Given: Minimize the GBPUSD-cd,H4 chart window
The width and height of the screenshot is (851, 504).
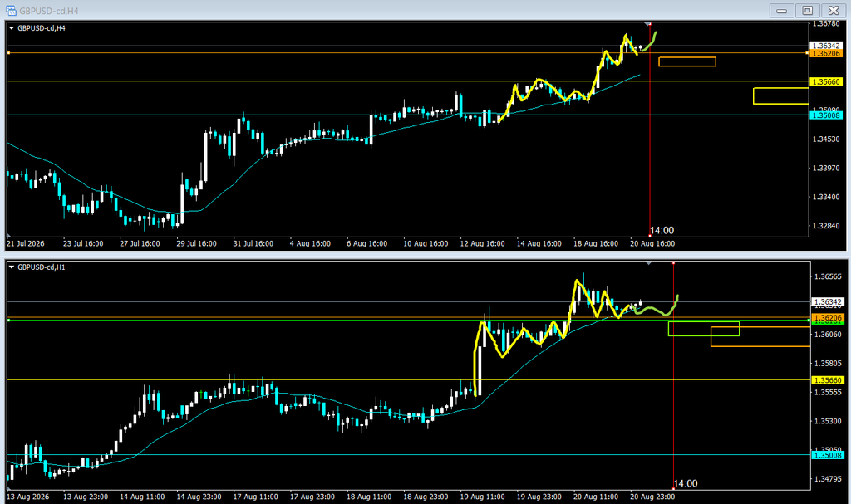Looking at the screenshot, I should coord(781,10).
